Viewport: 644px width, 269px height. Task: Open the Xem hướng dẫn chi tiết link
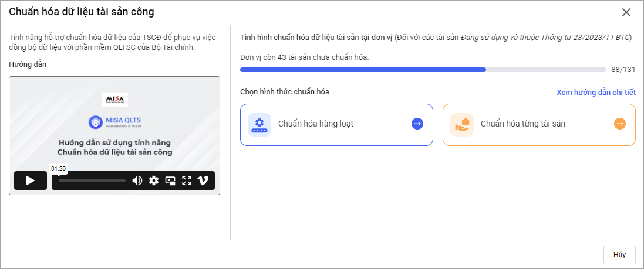(x=596, y=93)
